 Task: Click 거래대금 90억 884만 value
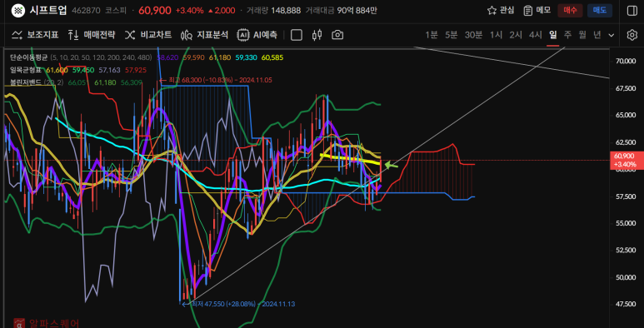pos(357,11)
